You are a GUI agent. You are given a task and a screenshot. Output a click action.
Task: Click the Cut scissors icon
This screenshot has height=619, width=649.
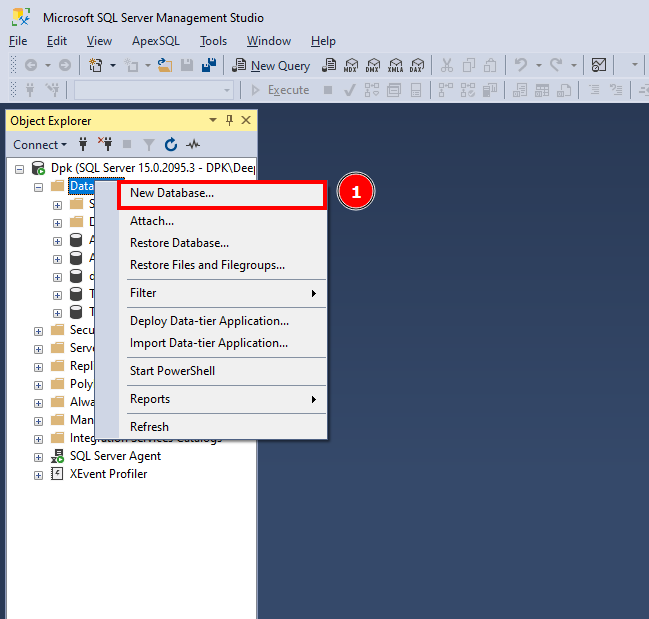[447, 65]
